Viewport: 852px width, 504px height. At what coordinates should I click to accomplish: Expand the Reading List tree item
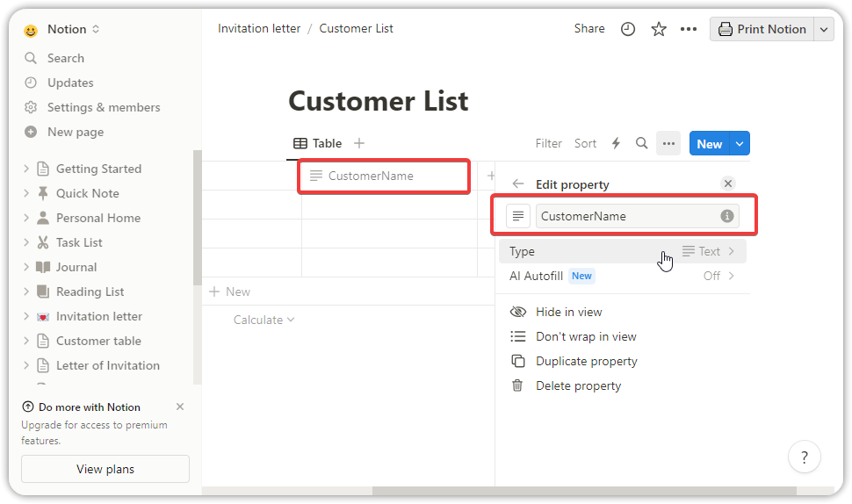[x=26, y=292]
